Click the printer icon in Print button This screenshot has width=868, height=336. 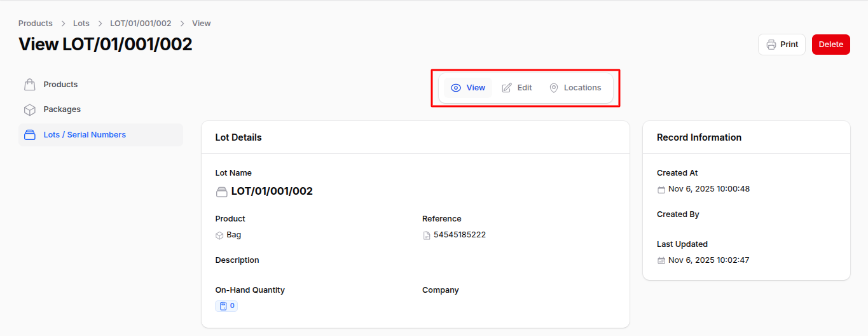(x=771, y=45)
